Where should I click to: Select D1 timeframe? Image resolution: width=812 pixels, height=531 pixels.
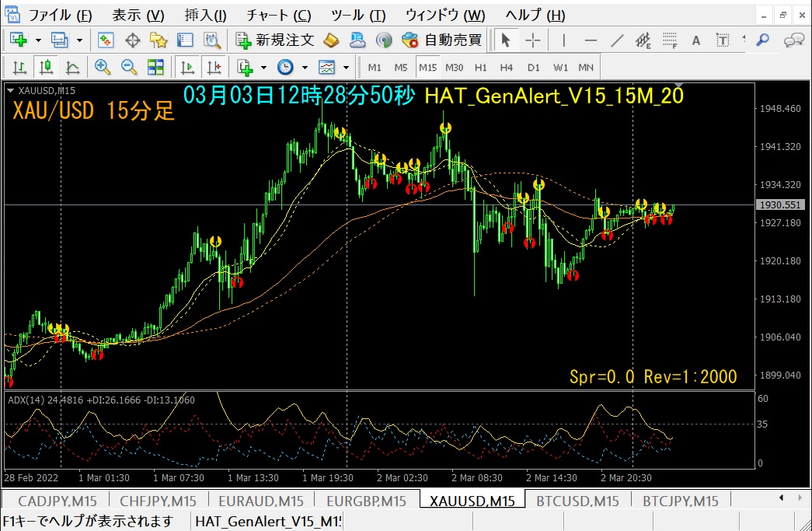[533, 68]
